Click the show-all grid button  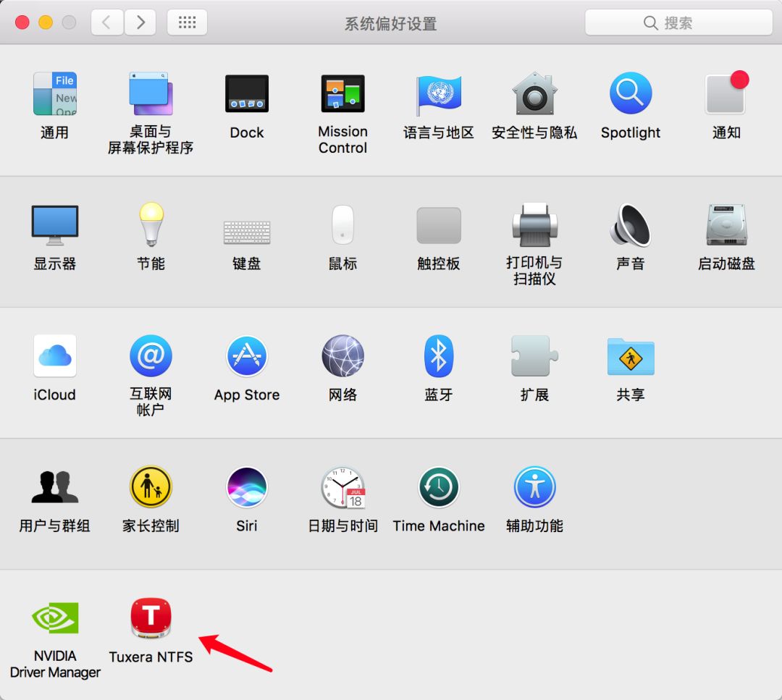187,22
